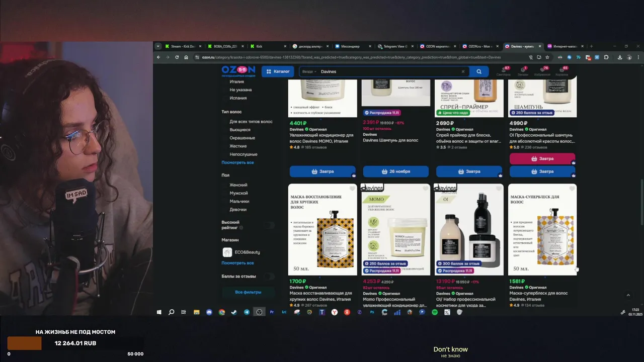The width and height of the screenshot is (644, 362).
Task: Click Завтра under Увлажняющий кондиционер
Action: pos(323,171)
